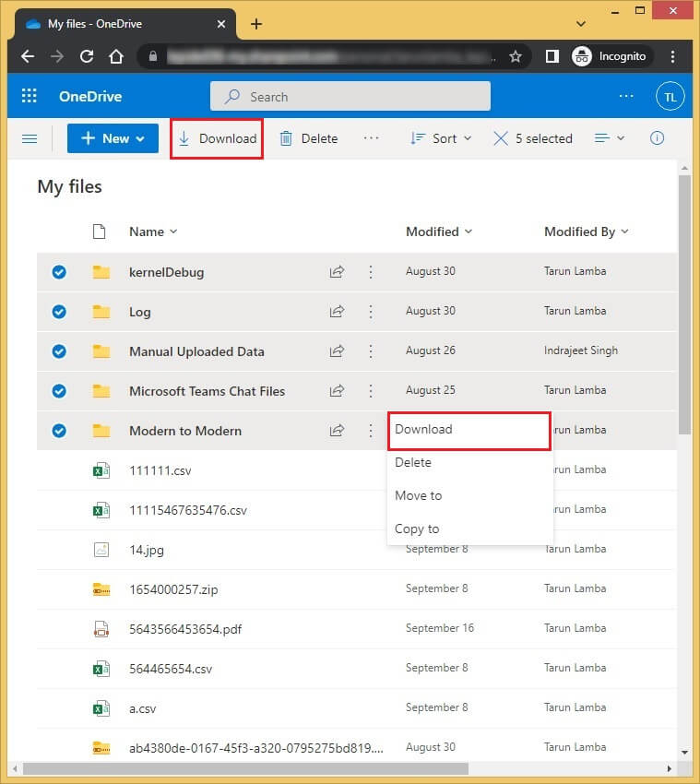Open the 14.jpg file
Image resolution: width=700 pixels, height=784 pixels.
(x=146, y=550)
